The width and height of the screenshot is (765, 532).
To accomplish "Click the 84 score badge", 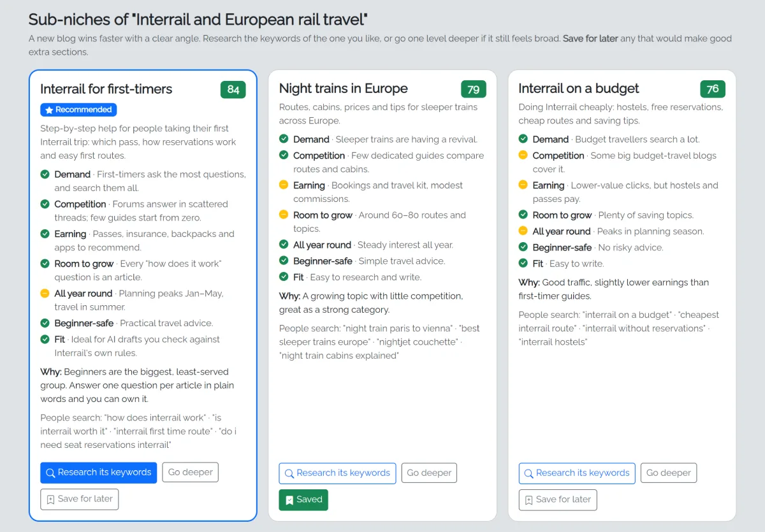I will [x=233, y=90].
